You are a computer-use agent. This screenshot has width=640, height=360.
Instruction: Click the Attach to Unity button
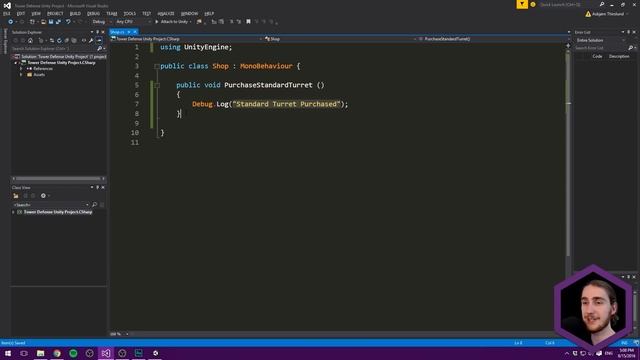(x=173, y=22)
